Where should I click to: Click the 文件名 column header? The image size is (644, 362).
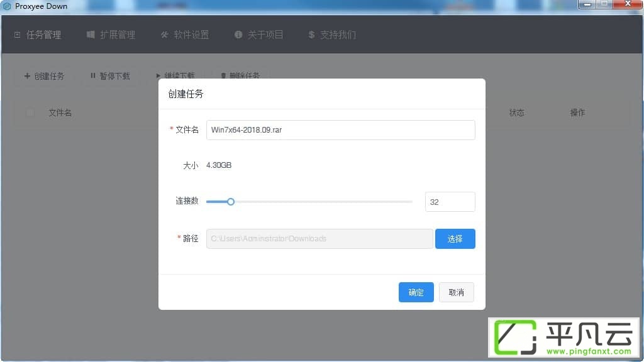[60, 112]
